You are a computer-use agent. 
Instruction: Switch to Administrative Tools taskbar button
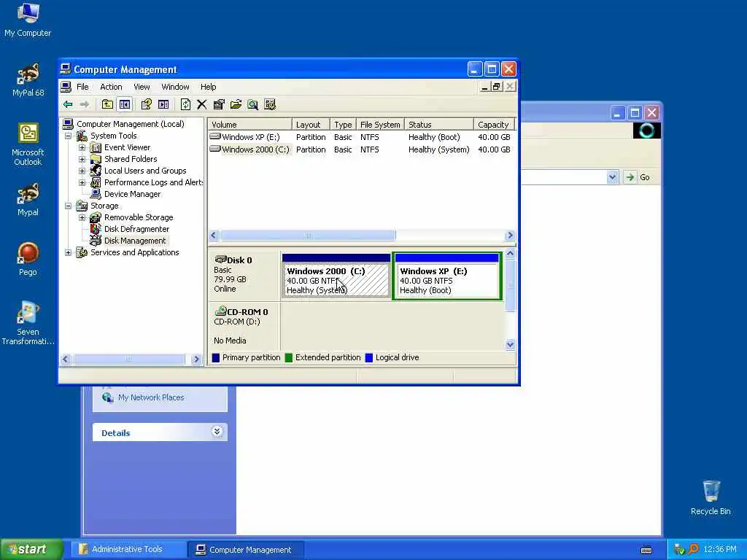point(128,550)
